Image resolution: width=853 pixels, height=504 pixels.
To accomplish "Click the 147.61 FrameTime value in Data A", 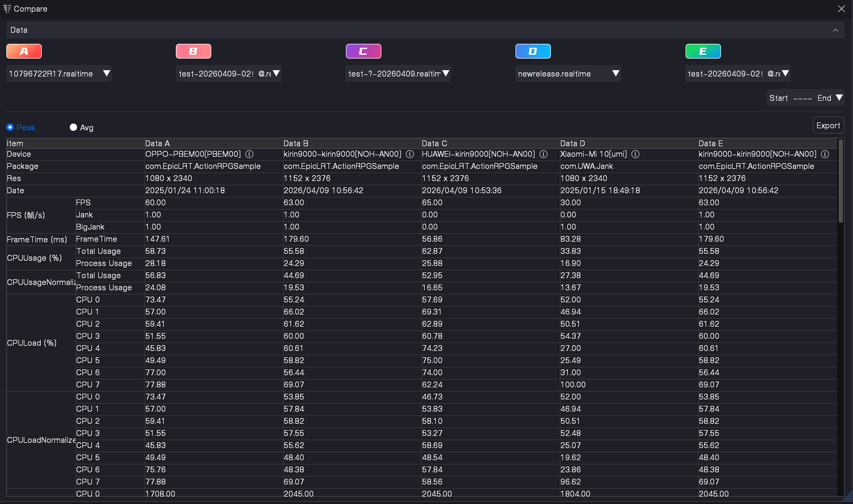I will [157, 239].
